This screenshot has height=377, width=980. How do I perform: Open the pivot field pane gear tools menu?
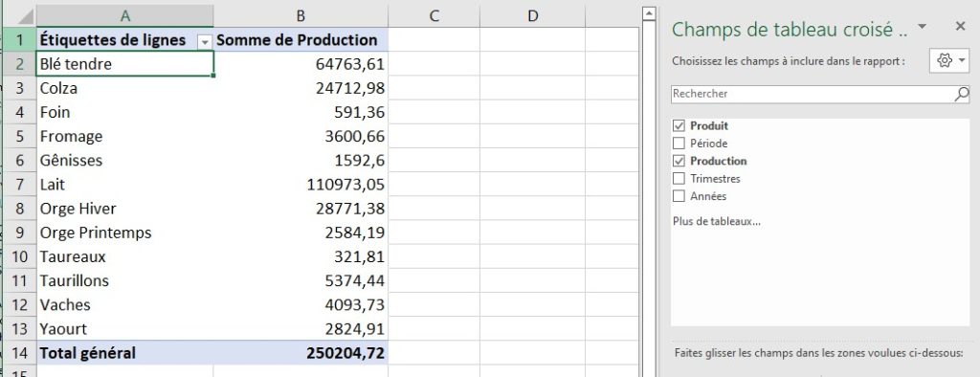[949, 60]
